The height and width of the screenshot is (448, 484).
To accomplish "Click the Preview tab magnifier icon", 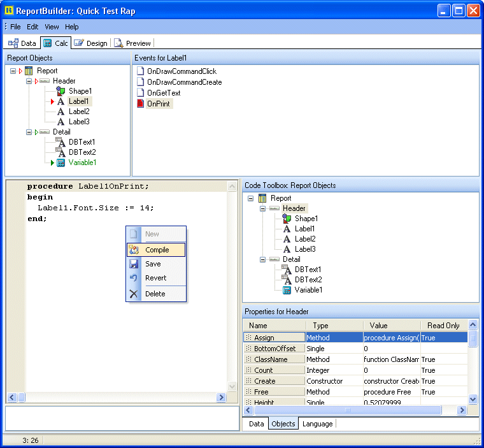I will pos(119,43).
